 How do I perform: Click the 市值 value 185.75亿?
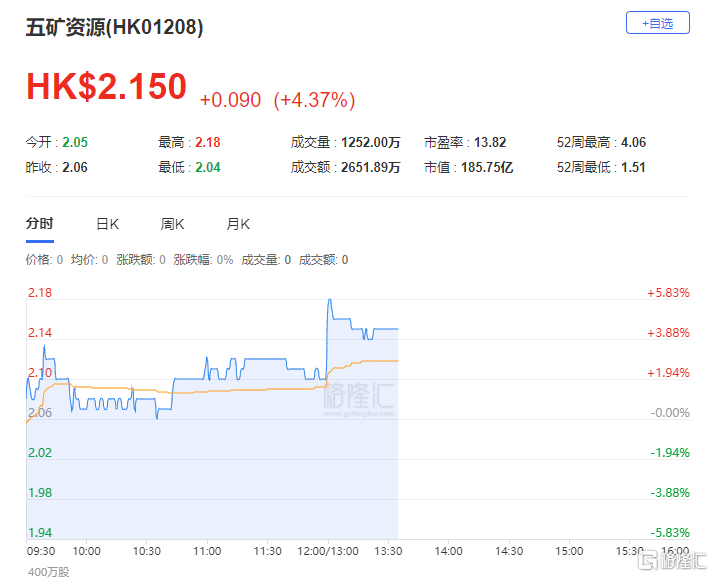click(487, 167)
